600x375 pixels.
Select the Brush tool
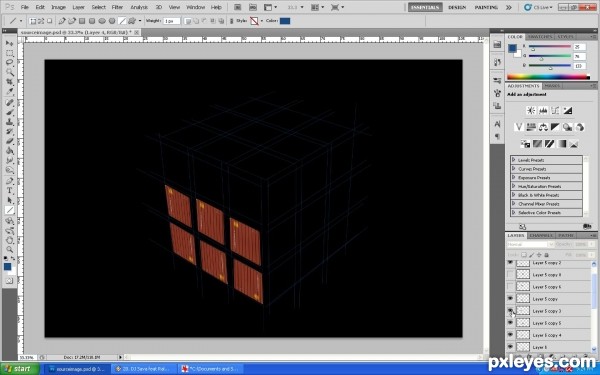pos(10,112)
